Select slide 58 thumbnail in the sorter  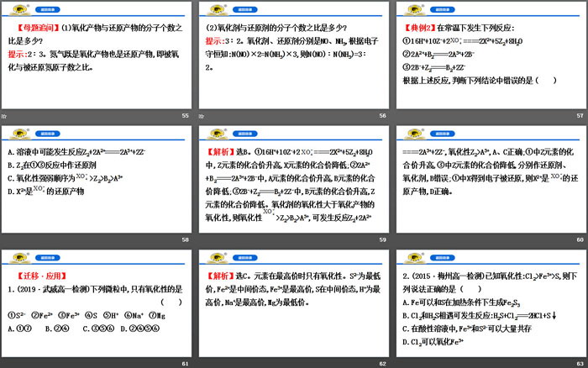coord(97,179)
